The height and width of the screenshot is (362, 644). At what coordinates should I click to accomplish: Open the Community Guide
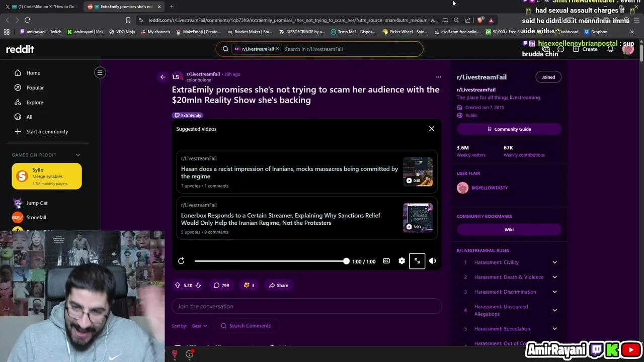[509, 129]
